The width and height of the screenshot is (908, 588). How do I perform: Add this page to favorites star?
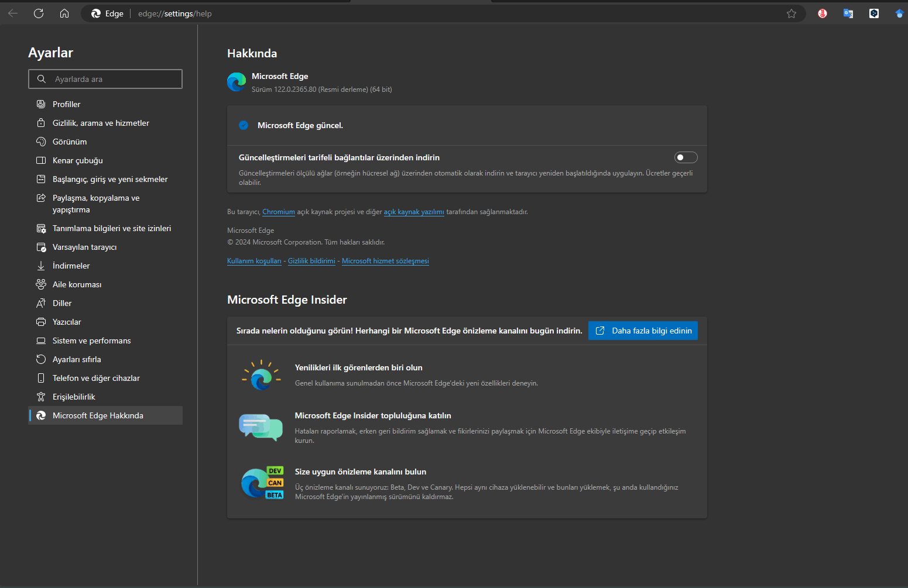791,13
